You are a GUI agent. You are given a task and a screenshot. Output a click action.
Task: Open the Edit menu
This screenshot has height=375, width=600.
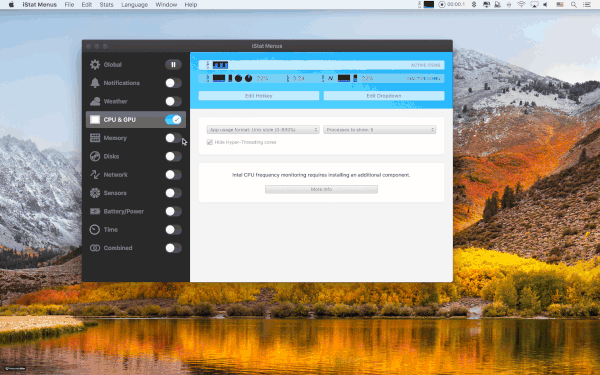tap(86, 5)
